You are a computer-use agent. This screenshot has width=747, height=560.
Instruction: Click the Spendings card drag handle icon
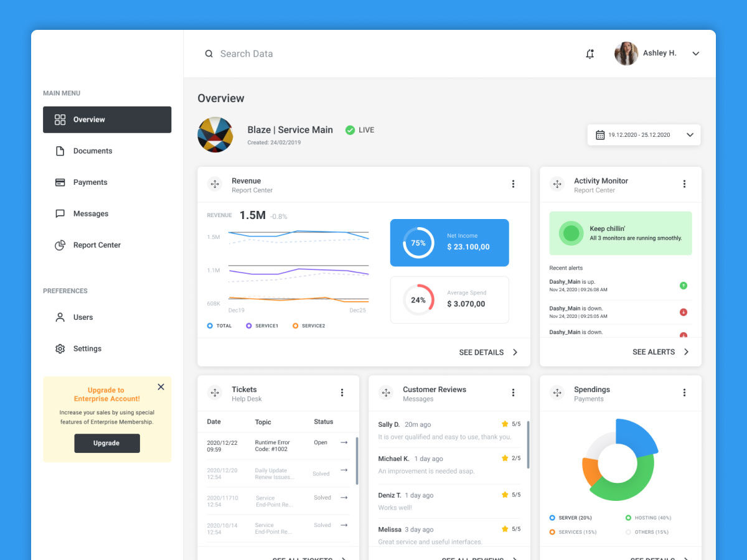point(557,393)
